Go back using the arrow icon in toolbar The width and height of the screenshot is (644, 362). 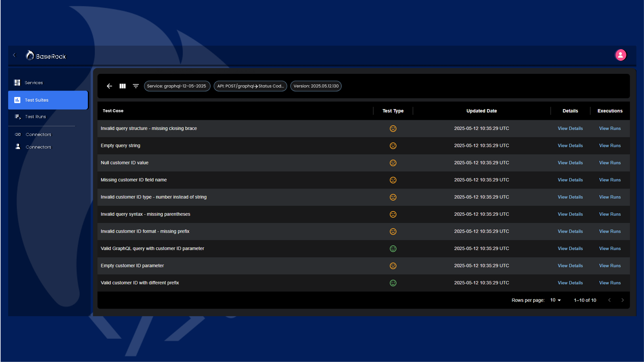tap(109, 86)
